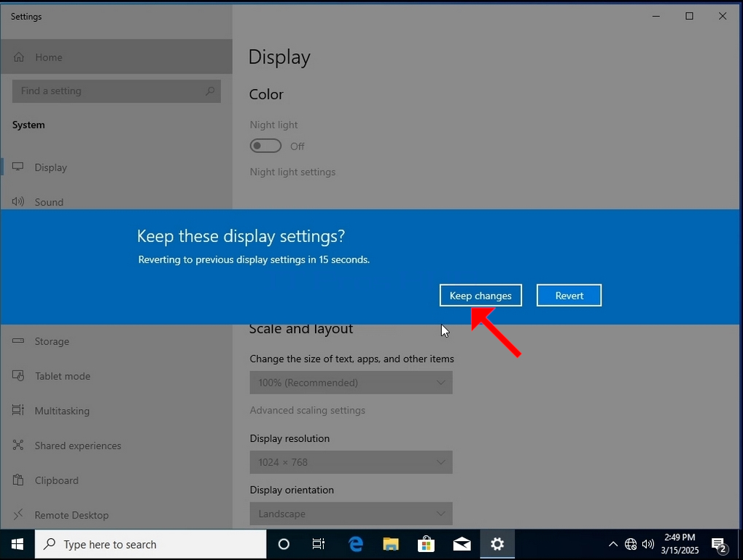The height and width of the screenshot is (560, 743).
Task: Click the Find a setting search field
Action: (117, 91)
